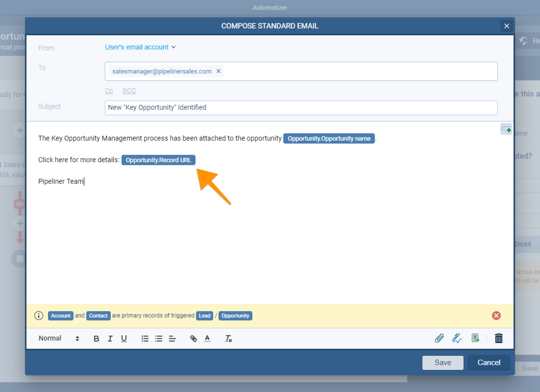Screen dimensions: 540x392
Task: Insert a new field token via top-right icon
Action: click(506, 129)
